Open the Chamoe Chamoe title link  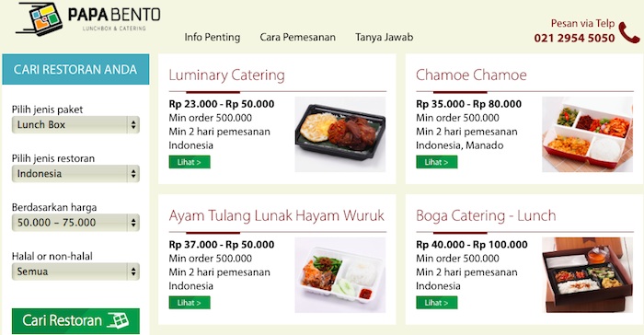(x=471, y=75)
